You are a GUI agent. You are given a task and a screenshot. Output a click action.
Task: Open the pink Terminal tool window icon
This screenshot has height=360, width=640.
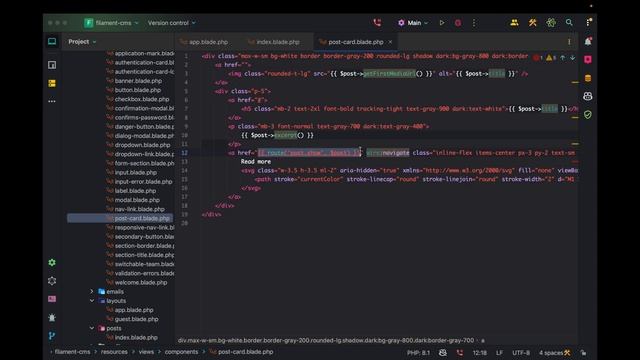(x=52, y=299)
